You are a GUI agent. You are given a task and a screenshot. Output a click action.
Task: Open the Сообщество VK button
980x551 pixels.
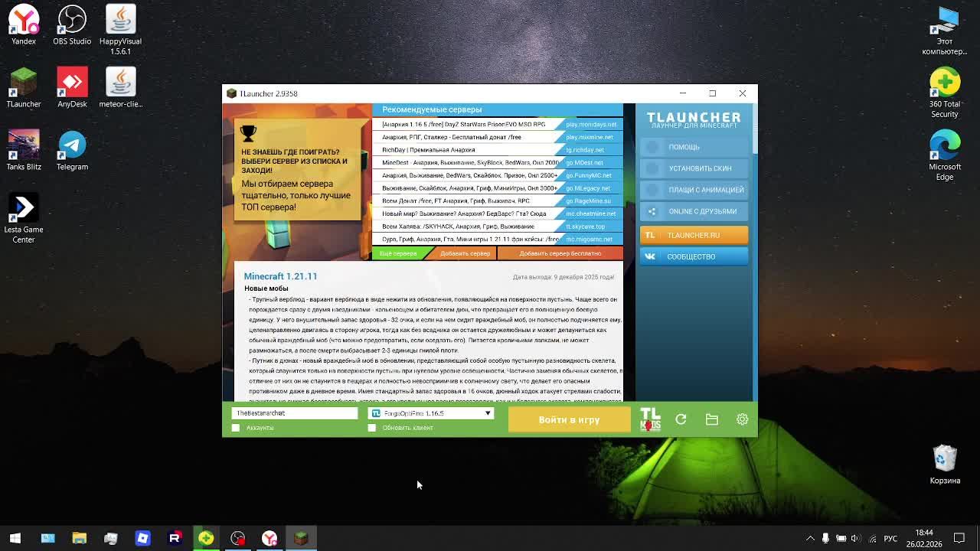coord(694,256)
